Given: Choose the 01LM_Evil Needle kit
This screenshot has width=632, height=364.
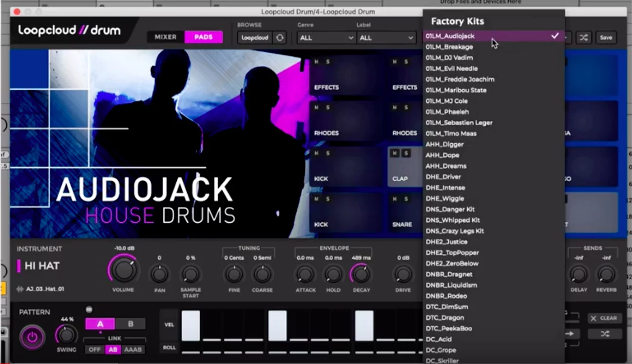Looking at the screenshot, I should [x=494, y=68].
